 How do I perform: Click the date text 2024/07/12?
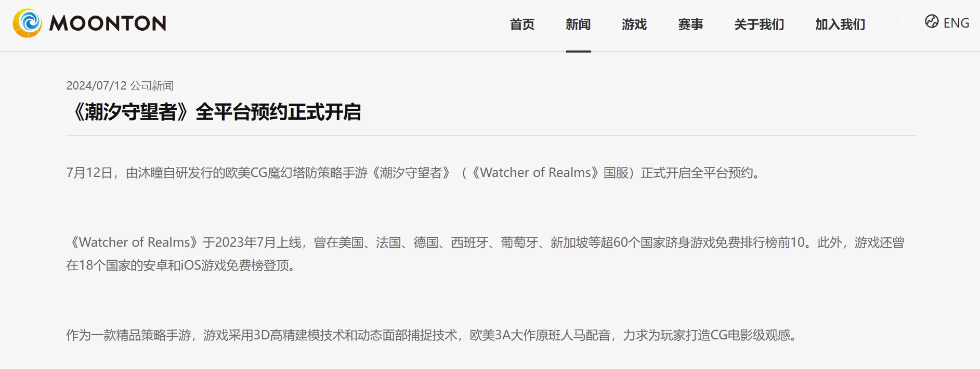coord(96,85)
